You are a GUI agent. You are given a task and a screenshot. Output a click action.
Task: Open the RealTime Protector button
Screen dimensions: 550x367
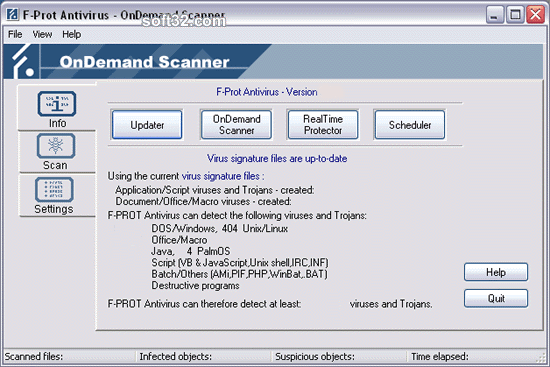click(x=323, y=125)
